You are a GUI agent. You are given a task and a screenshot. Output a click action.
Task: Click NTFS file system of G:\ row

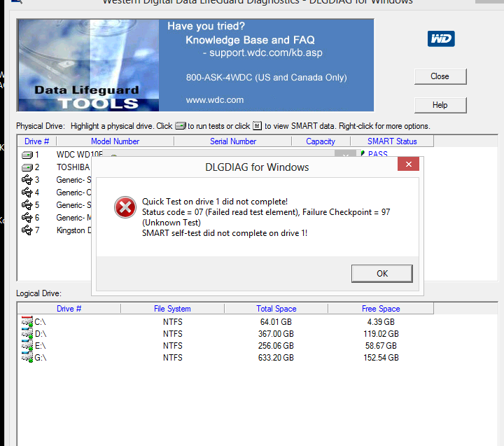tap(173, 358)
